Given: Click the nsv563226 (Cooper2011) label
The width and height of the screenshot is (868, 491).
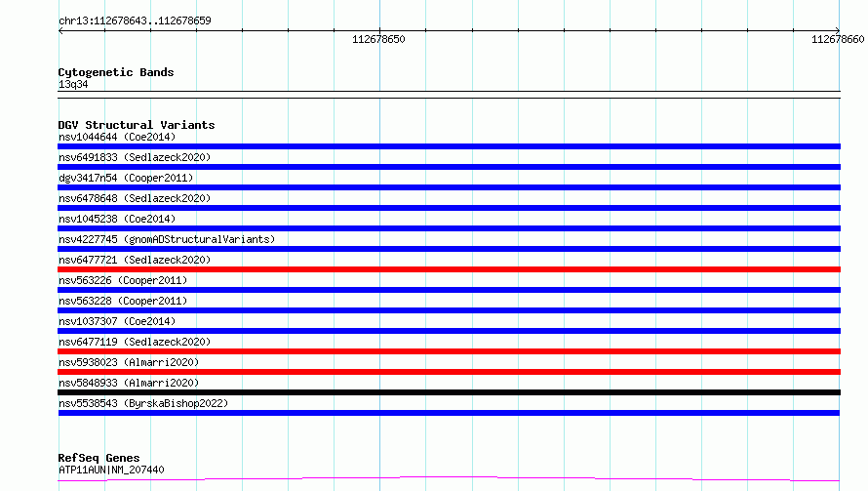Looking at the screenshot, I should (123, 280).
